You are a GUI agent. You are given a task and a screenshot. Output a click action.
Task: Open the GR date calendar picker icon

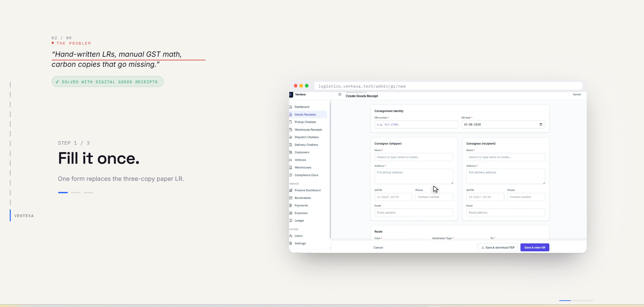tap(541, 124)
